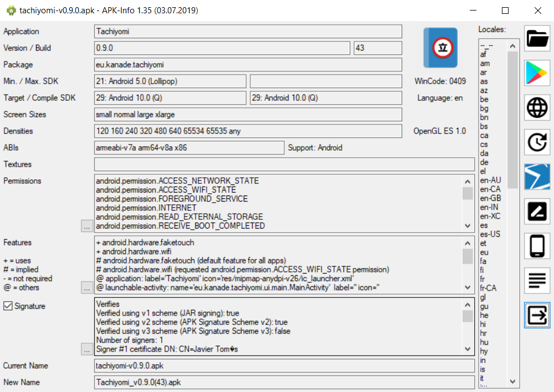This screenshot has height=392, width=554.
Task: Select locale en-GB in Locales list
Action: point(490,198)
